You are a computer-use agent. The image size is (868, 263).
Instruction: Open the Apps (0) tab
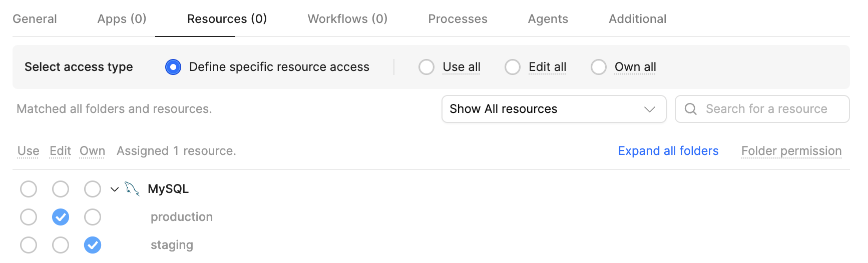[x=122, y=19]
